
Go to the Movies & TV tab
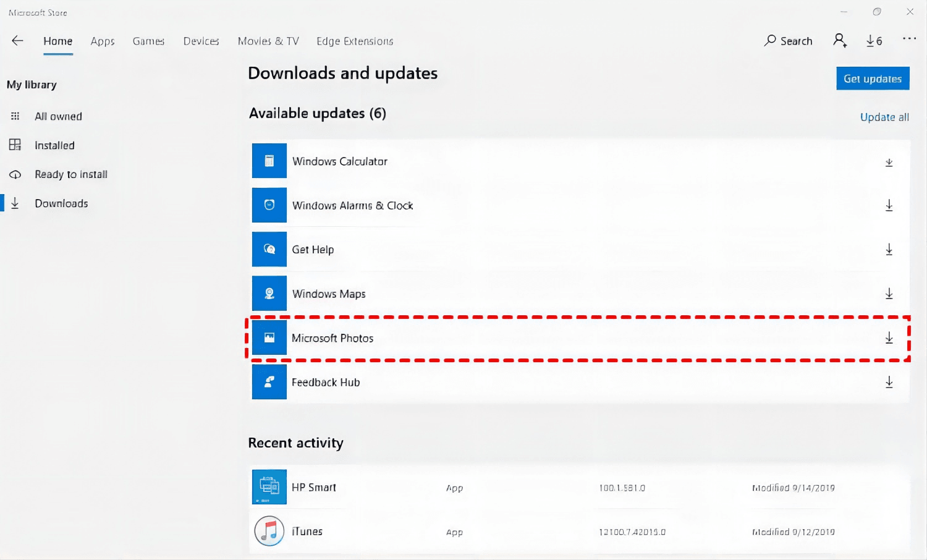click(x=268, y=41)
